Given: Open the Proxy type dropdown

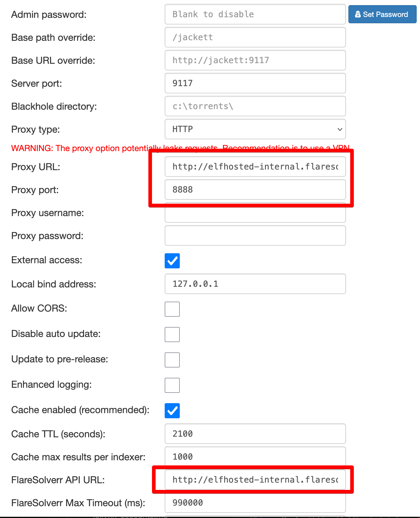Looking at the screenshot, I should [255, 129].
